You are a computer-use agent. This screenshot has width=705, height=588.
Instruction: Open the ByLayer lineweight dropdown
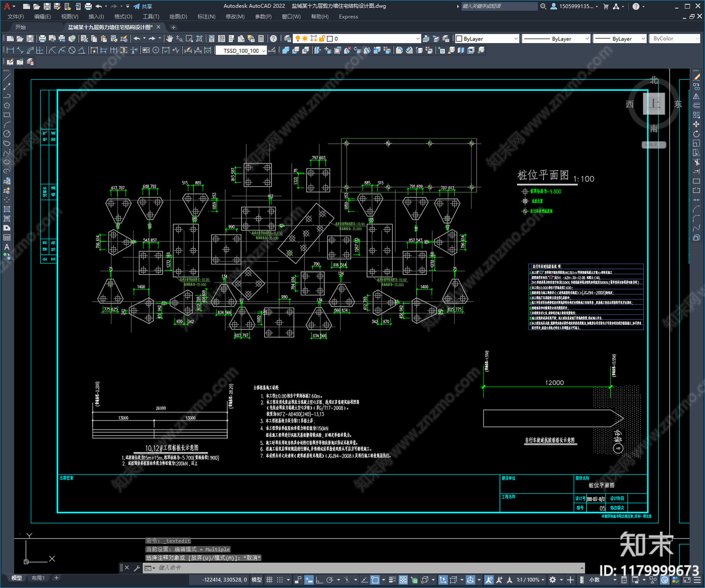click(x=620, y=39)
